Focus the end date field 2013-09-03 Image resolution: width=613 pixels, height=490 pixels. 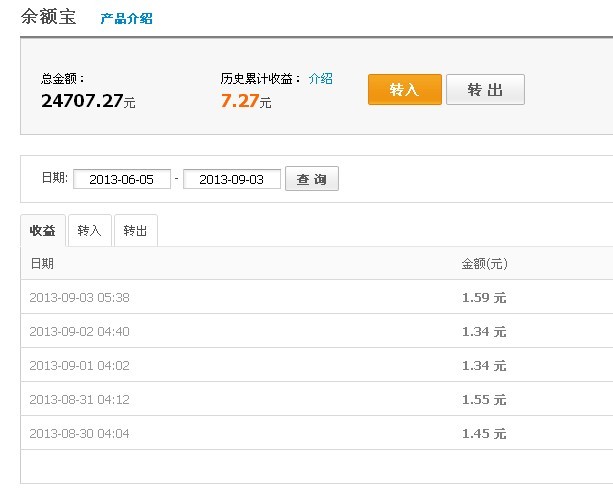tap(231, 179)
